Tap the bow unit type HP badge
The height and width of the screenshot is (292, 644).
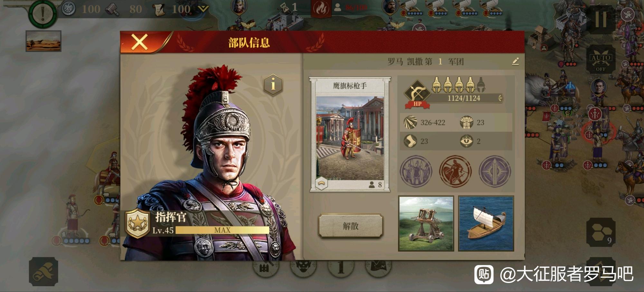(417, 94)
